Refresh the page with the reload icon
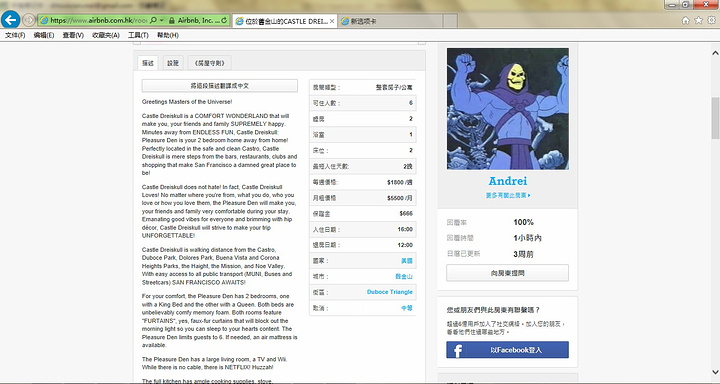 coord(224,20)
